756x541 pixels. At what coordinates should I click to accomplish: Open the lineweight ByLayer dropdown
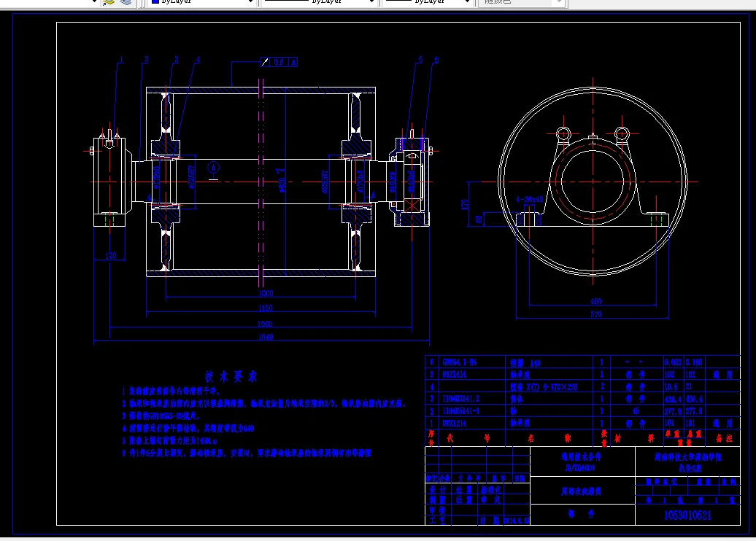pos(427,2)
